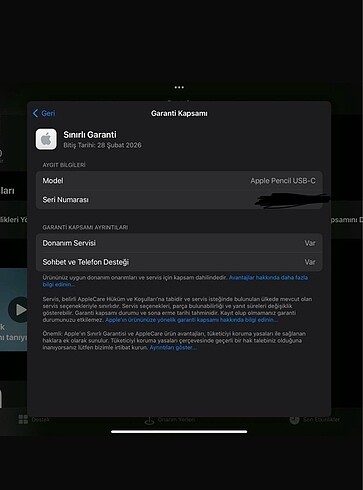The image size is (363, 490).
Task: Click the Garanti Kapsamı title
Action: tap(179, 113)
